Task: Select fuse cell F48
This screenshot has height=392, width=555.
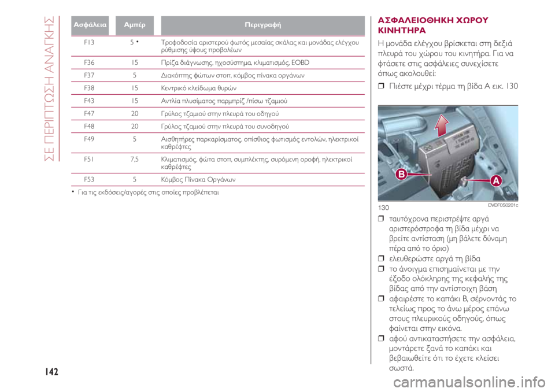Action: tap(89, 127)
